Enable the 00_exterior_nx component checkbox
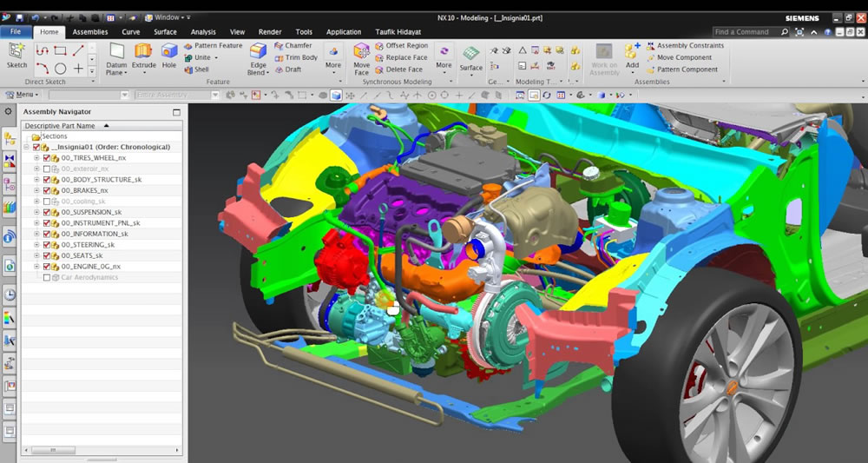868x463 pixels. pyautogui.click(x=47, y=169)
